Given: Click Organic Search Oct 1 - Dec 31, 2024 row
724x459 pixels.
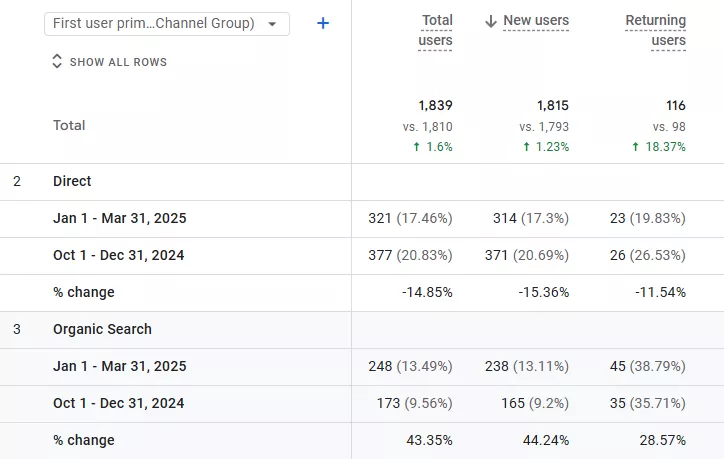Looking at the screenshot, I should point(362,404).
